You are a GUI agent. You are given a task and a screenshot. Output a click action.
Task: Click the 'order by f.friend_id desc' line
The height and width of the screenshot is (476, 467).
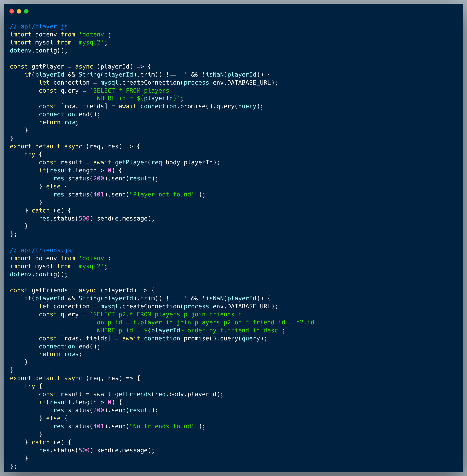(x=191, y=330)
